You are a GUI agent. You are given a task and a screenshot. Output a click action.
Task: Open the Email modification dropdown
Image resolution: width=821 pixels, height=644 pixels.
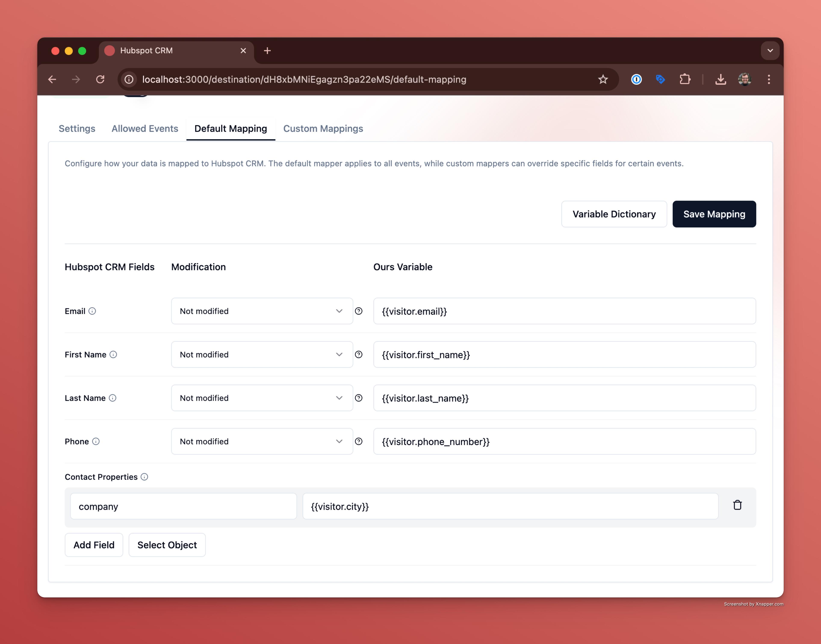(x=262, y=311)
